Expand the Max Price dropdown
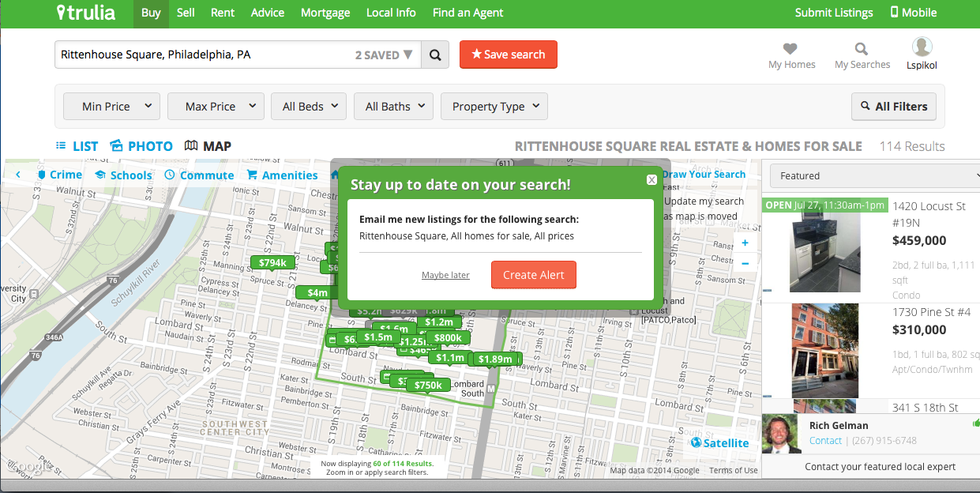Image resolution: width=980 pixels, height=493 pixels. 216,107
